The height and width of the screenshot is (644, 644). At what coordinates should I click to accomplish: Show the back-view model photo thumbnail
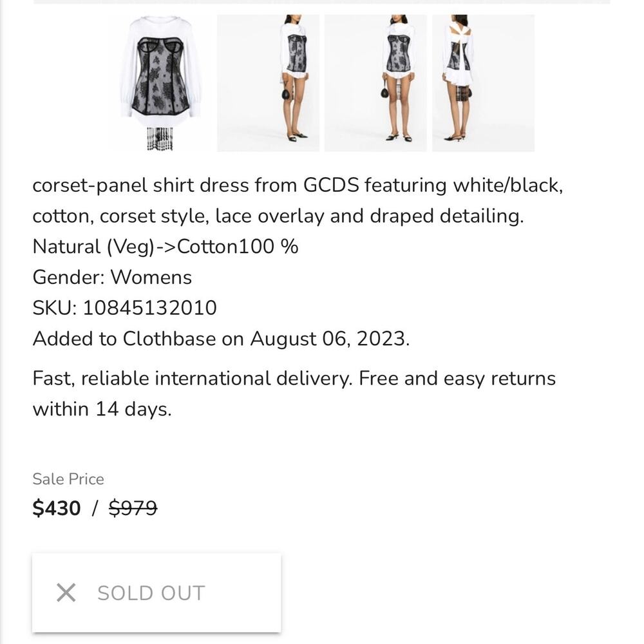tap(483, 83)
